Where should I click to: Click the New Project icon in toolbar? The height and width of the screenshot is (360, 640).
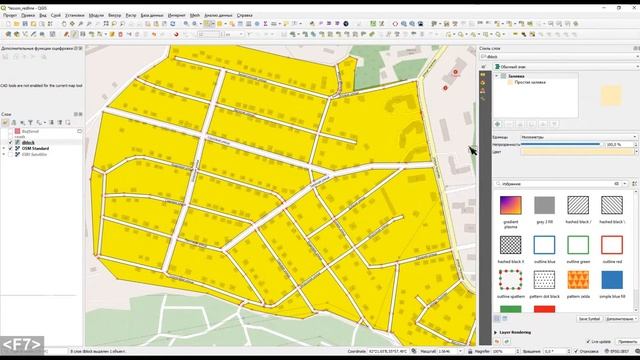tap(8, 24)
